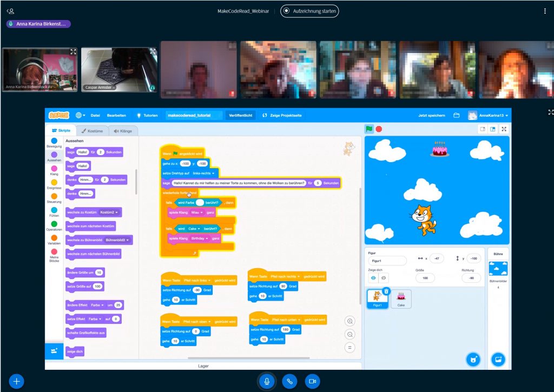
Task: Click the workspace horizontal scrollbar
Action: (249, 358)
